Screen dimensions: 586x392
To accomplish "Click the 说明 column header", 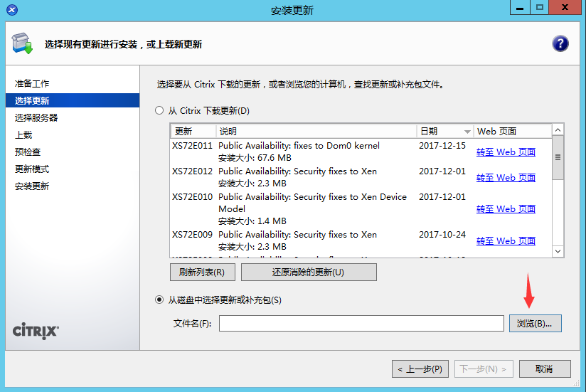I will [x=316, y=132].
